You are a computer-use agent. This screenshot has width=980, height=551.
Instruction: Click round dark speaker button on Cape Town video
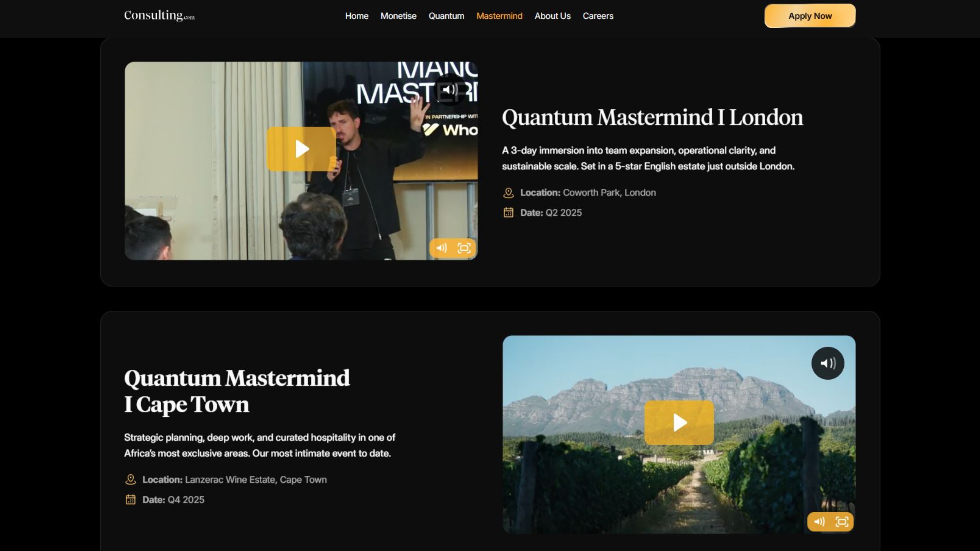pyautogui.click(x=827, y=363)
